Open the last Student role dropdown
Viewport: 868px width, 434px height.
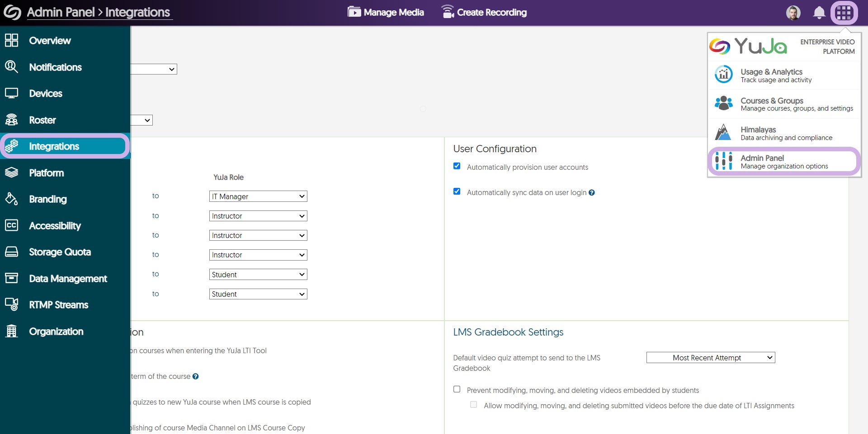[x=258, y=294]
